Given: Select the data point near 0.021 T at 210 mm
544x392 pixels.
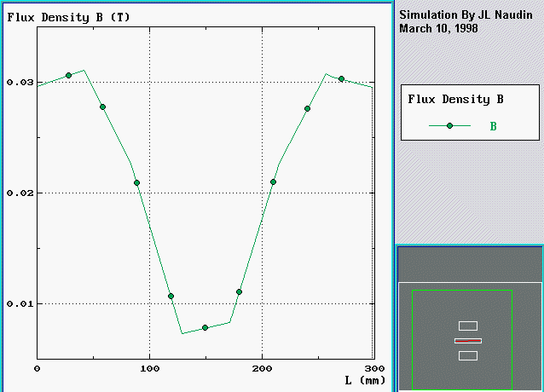Looking at the screenshot, I should 273,182.
